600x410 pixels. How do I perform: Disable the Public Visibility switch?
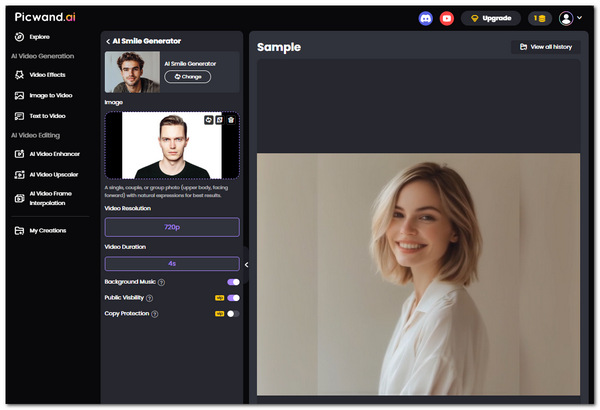pyautogui.click(x=233, y=298)
